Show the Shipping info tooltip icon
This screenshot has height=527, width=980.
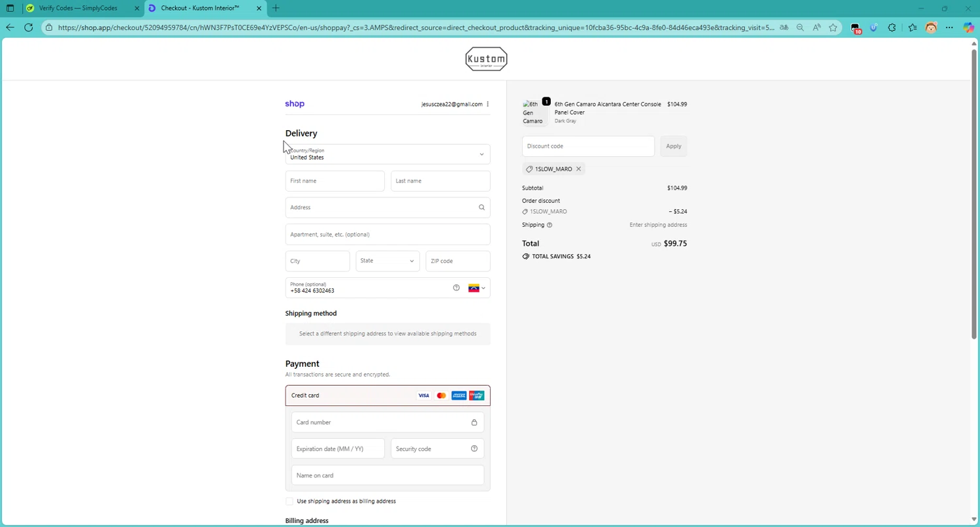click(549, 225)
